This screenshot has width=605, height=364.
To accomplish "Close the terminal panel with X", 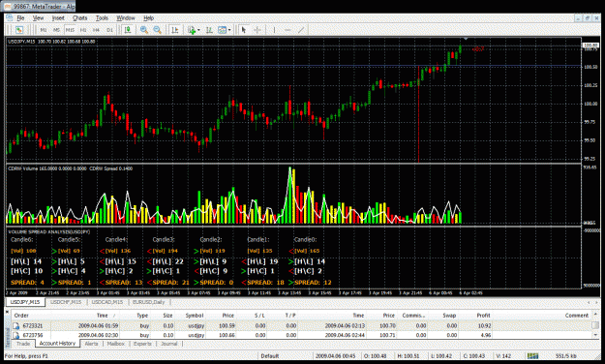I will point(8,311).
